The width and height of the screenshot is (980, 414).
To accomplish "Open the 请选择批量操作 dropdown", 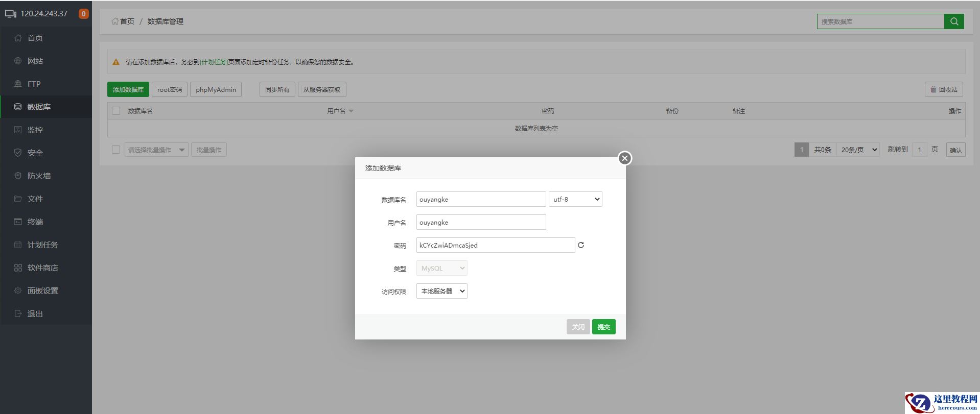I will (x=156, y=150).
